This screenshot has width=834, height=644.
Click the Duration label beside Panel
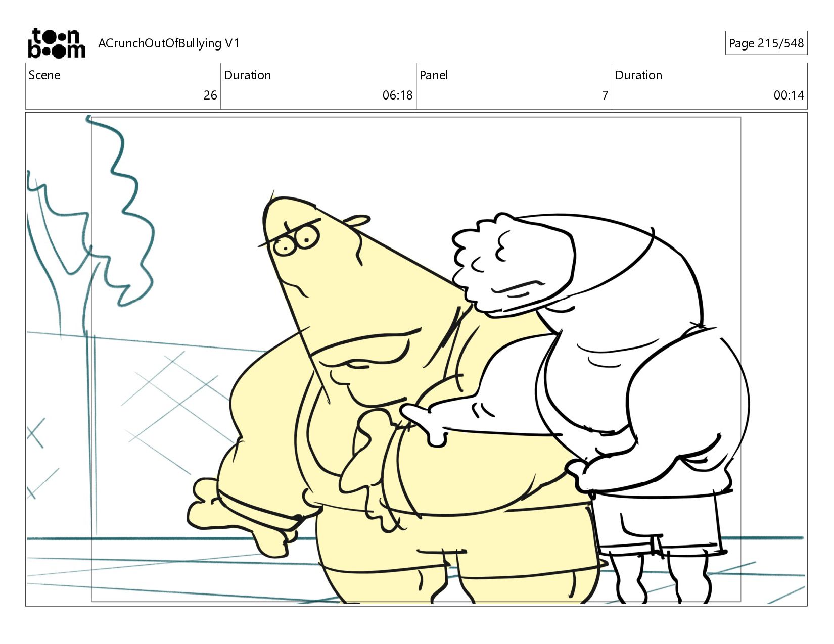pos(638,75)
